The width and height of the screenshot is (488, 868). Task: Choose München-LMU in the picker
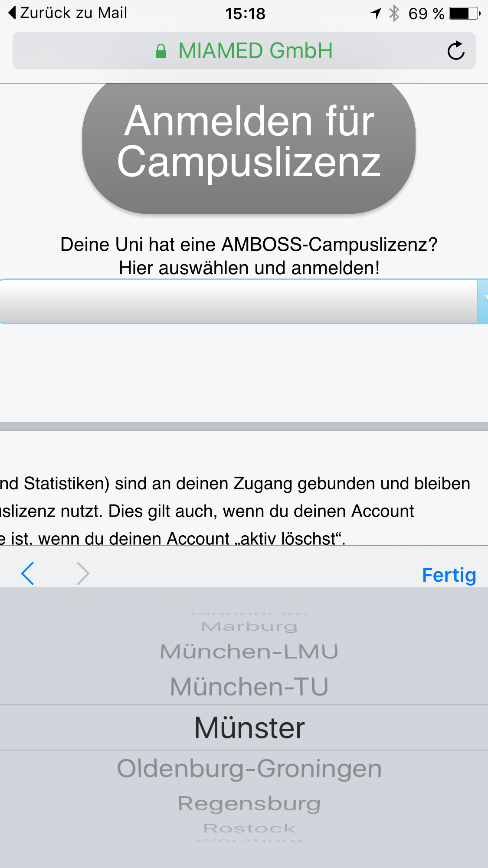249,652
